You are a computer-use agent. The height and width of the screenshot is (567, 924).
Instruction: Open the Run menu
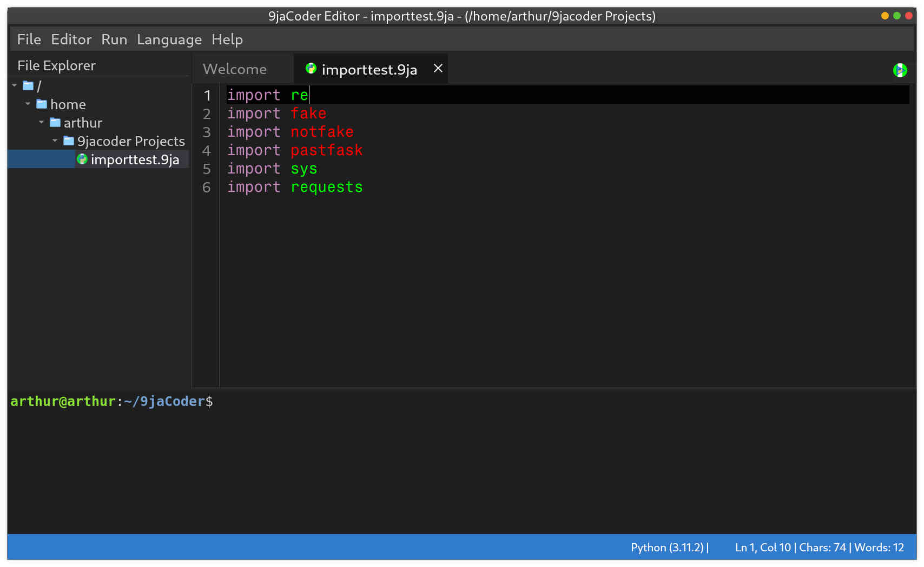(x=114, y=39)
